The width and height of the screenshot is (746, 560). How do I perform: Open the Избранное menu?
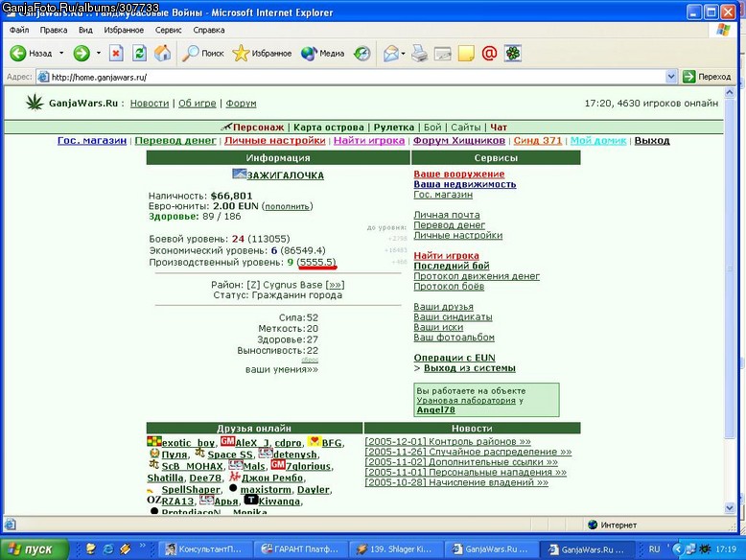124,30
